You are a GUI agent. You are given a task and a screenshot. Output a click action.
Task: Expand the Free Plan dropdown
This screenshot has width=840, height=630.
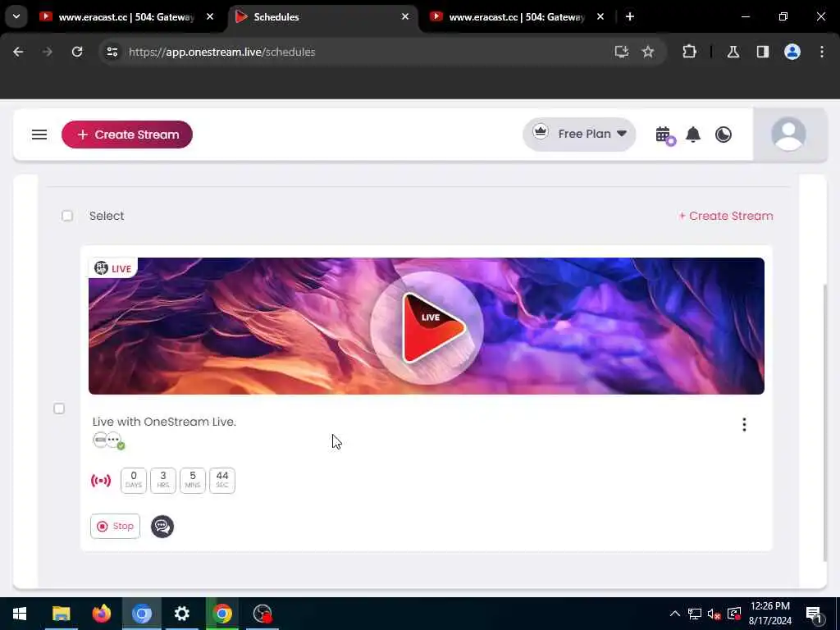[579, 134]
